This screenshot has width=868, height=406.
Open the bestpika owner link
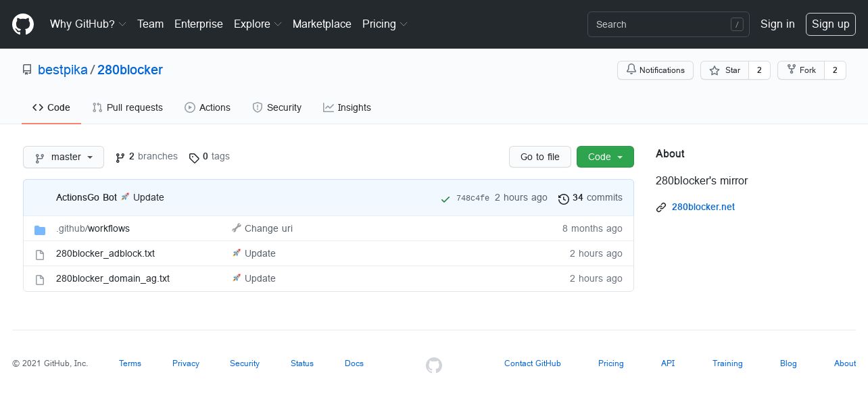tap(63, 70)
